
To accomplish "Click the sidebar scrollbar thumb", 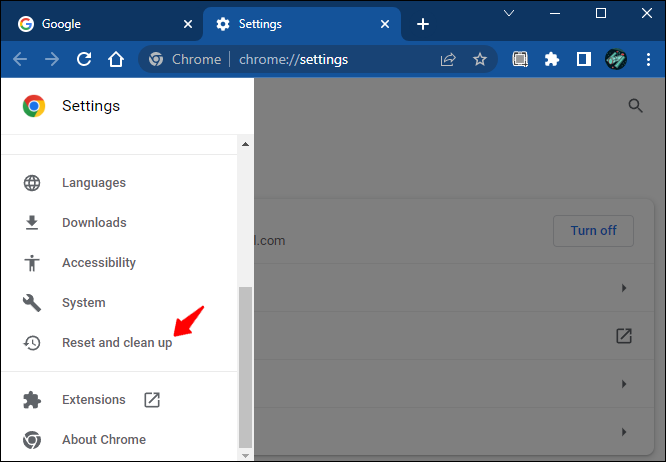I will (245, 367).
